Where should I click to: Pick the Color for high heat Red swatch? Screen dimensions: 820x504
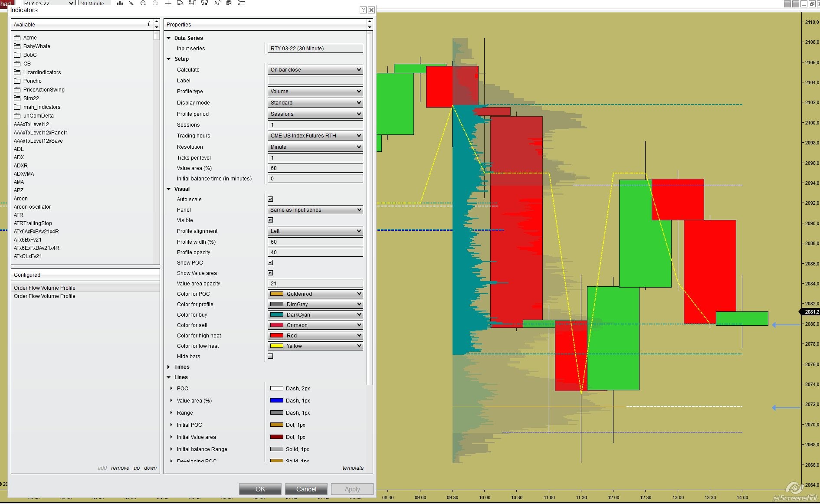coord(277,335)
